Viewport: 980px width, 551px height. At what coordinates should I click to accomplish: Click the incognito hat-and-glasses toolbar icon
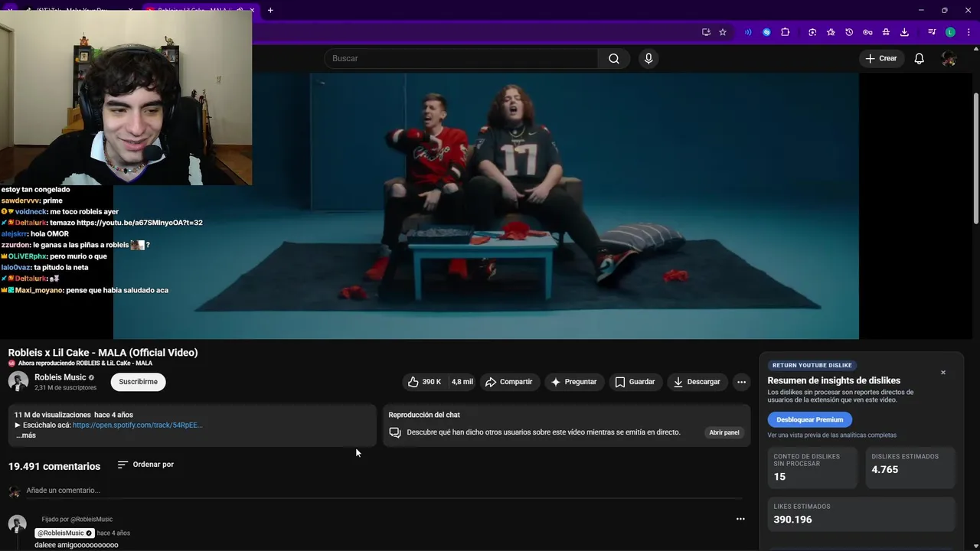[x=886, y=32]
